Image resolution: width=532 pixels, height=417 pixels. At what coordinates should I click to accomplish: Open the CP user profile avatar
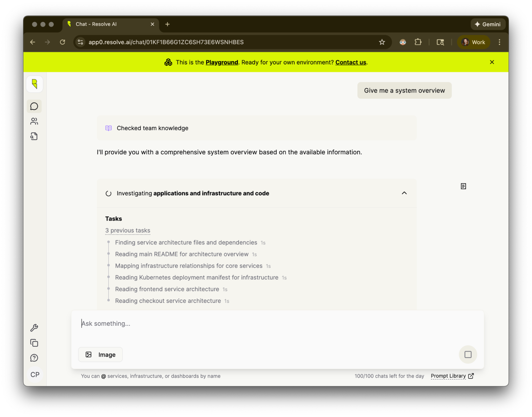tap(35, 375)
